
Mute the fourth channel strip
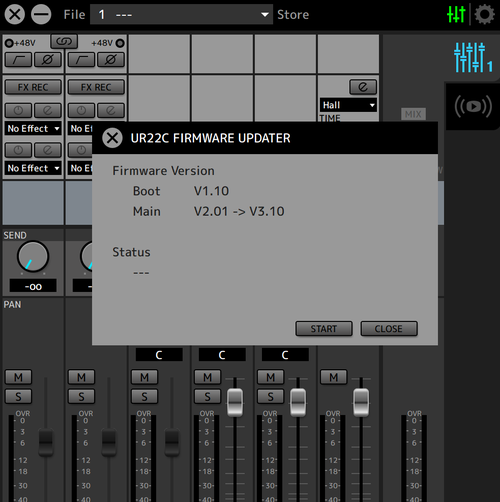[207, 377]
